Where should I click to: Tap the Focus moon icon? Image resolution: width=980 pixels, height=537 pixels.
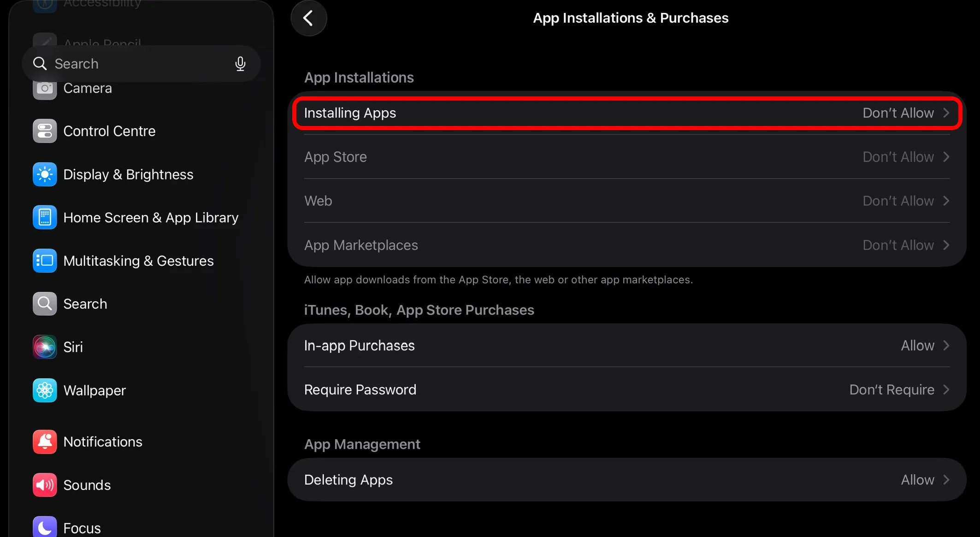point(45,527)
